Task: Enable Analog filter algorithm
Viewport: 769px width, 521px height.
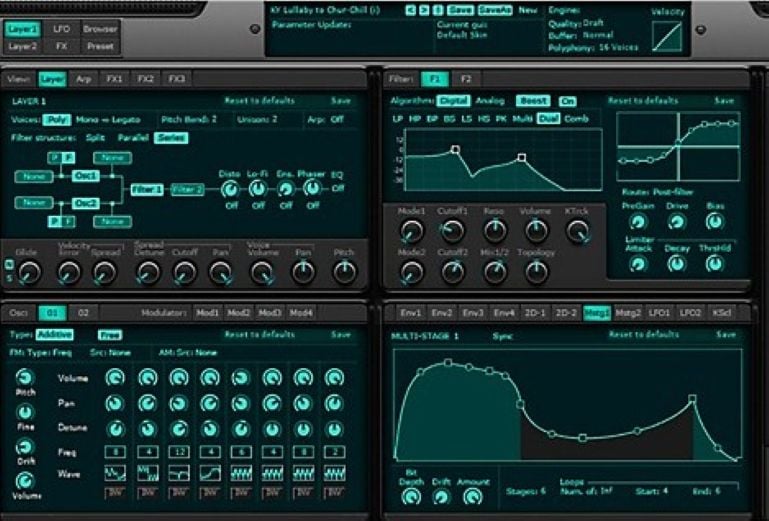Action: tap(490, 101)
